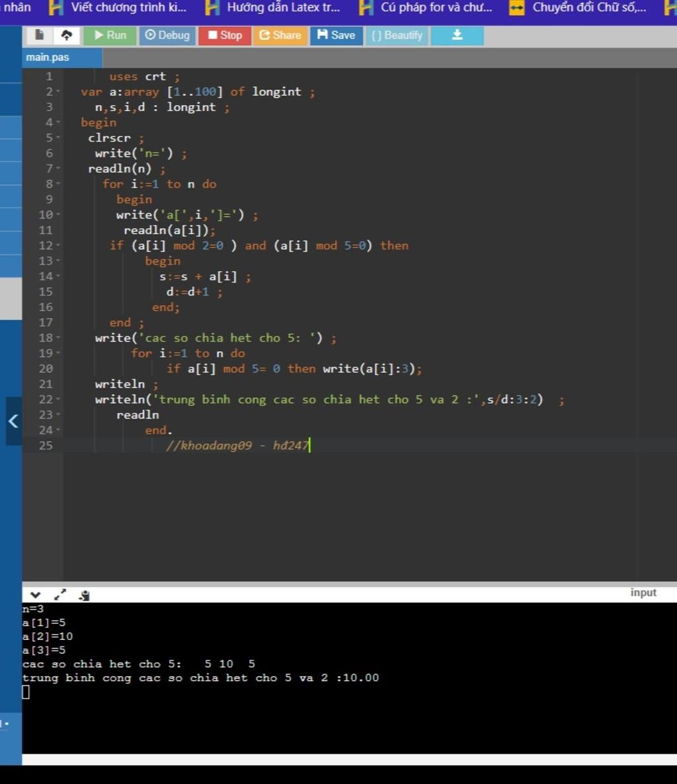Click the 'input' console label
This screenshot has width=677, height=784.
(x=643, y=592)
